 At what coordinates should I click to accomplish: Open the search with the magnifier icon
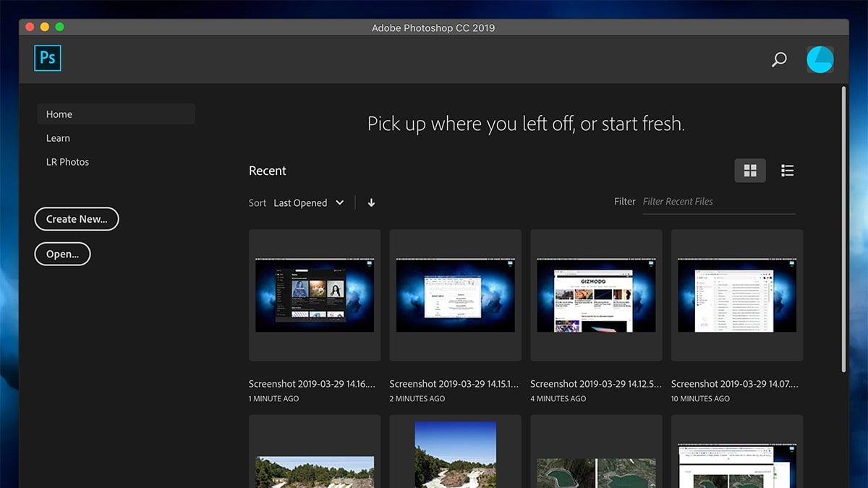(x=778, y=59)
